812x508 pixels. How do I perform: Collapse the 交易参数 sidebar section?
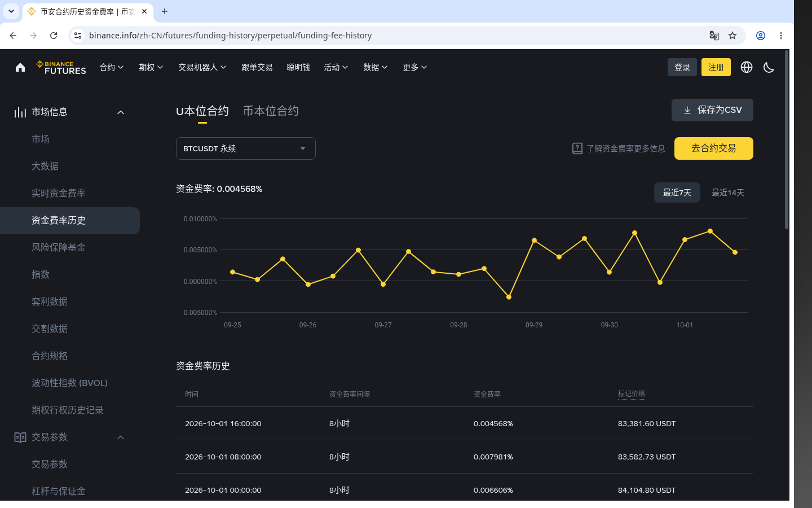click(x=121, y=437)
